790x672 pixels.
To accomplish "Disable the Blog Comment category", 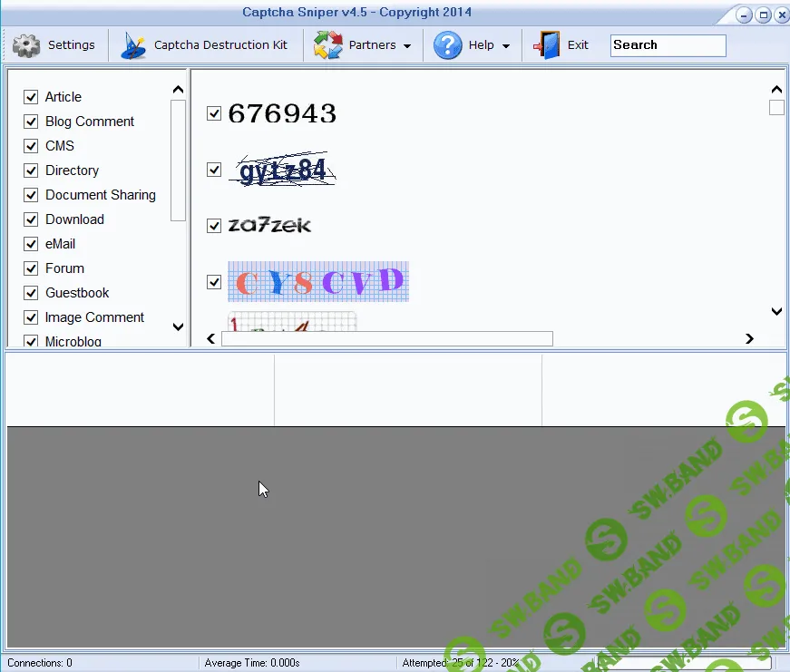I will (30, 121).
